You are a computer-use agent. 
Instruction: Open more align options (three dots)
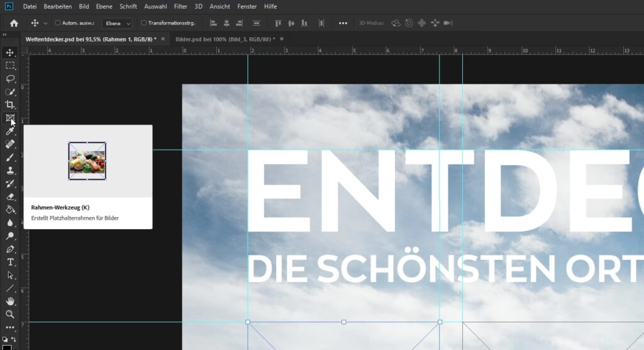pos(343,23)
